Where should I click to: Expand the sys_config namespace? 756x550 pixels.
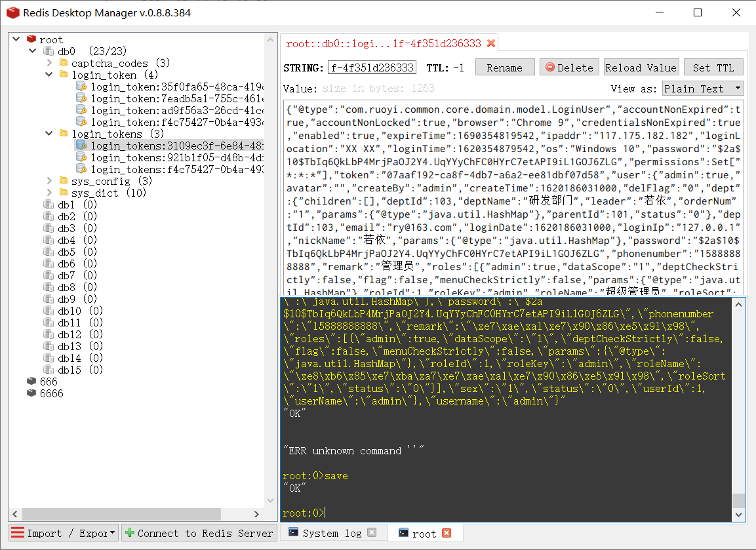[49, 181]
